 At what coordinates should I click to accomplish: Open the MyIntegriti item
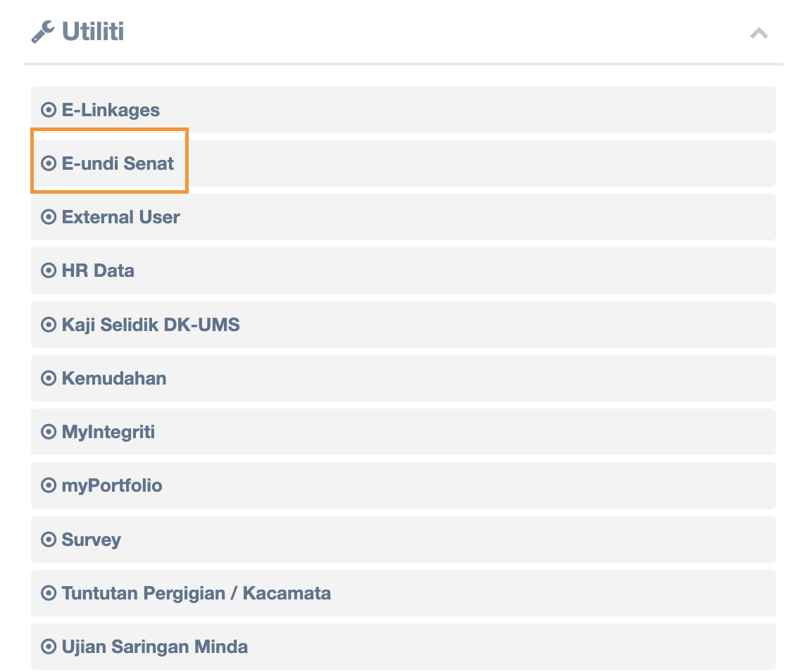[108, 432]
